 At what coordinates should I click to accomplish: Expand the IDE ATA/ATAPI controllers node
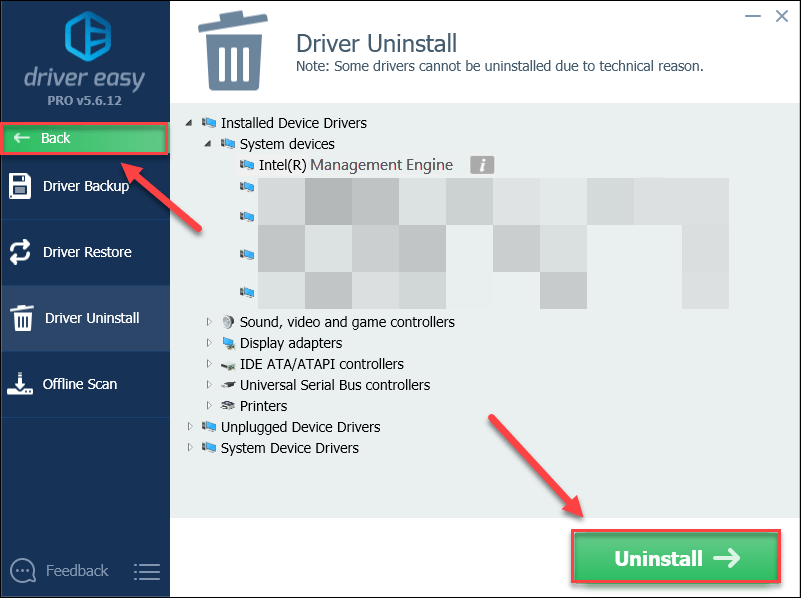tap(209, 364)
